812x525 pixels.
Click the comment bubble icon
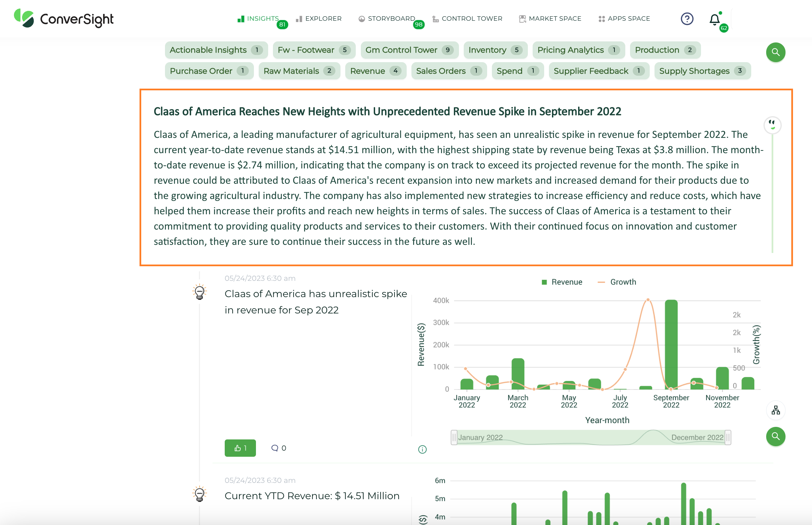pyautogui.click(x=274, y=448)
